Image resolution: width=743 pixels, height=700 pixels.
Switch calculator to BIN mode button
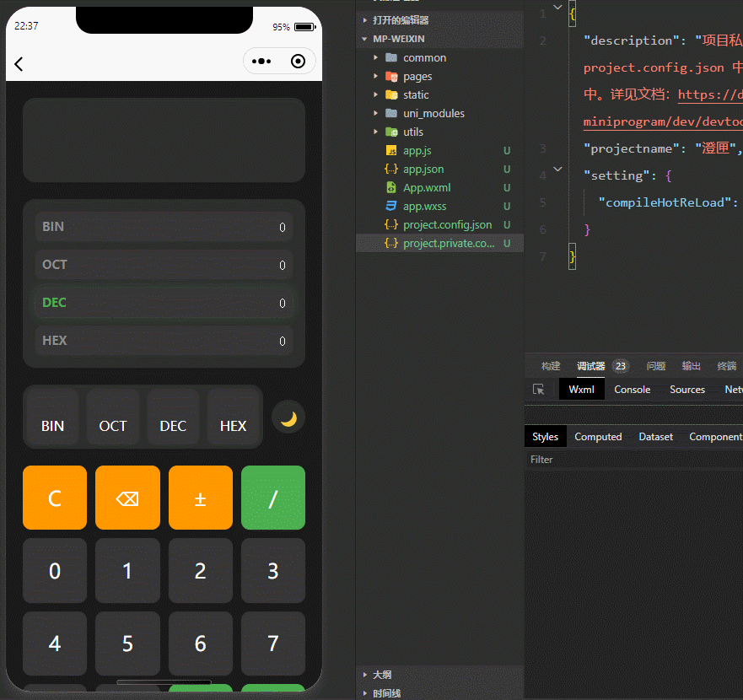click(52, 417)
